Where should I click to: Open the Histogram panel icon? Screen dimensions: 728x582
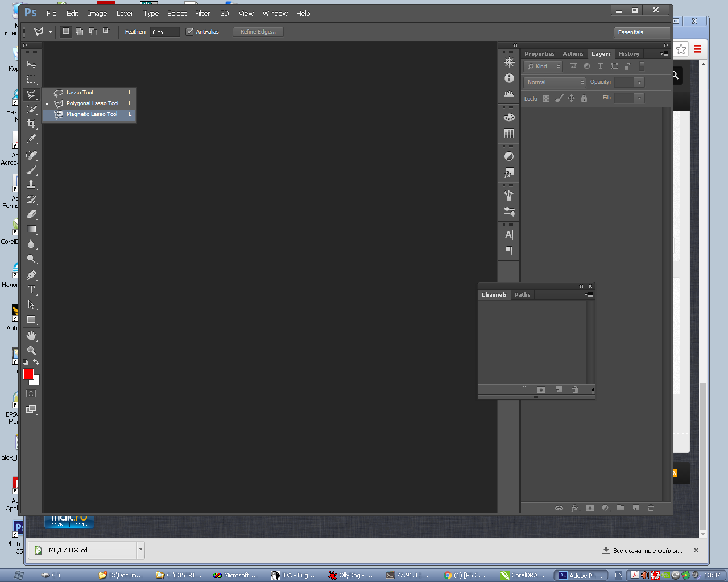point(509,94)
